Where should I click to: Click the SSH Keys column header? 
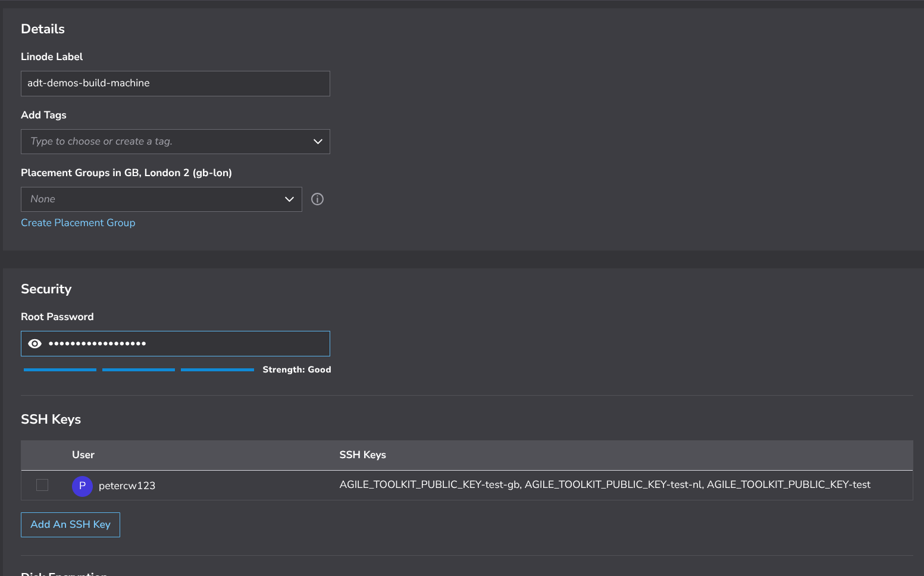tap(362, 455)
